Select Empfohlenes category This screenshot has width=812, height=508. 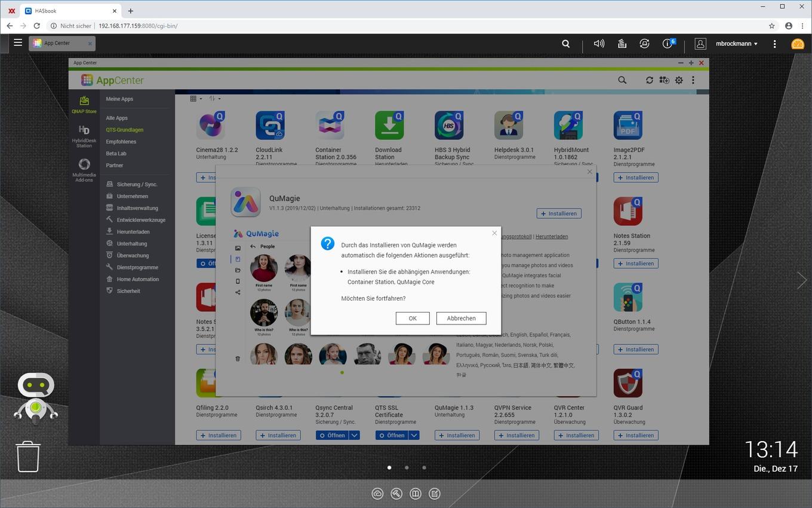tap(121, 142)
